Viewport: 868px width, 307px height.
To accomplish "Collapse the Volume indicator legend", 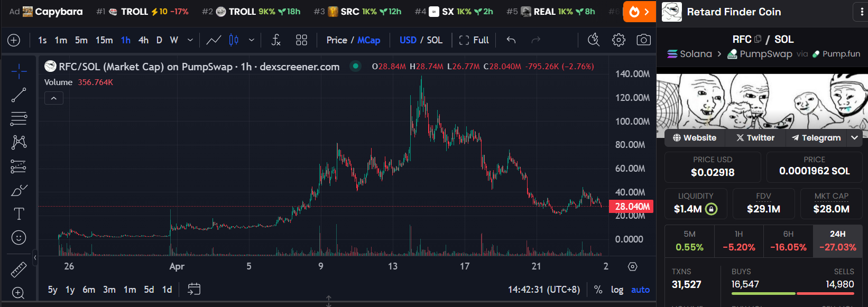I will tap(54, 98).
